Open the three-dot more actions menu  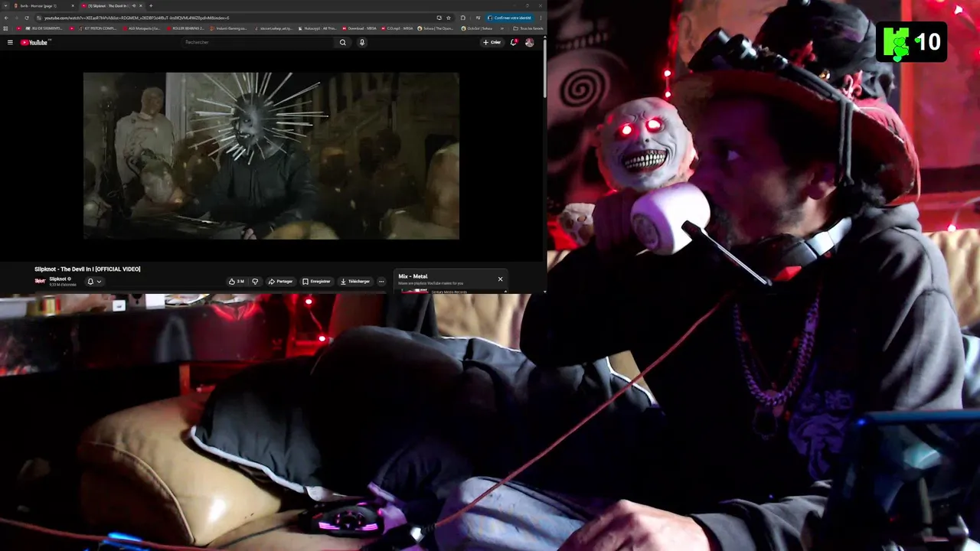click(381, 281)
